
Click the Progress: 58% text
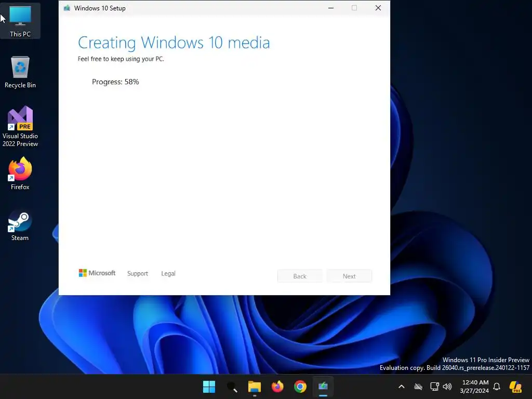click(x=115, y=82)
